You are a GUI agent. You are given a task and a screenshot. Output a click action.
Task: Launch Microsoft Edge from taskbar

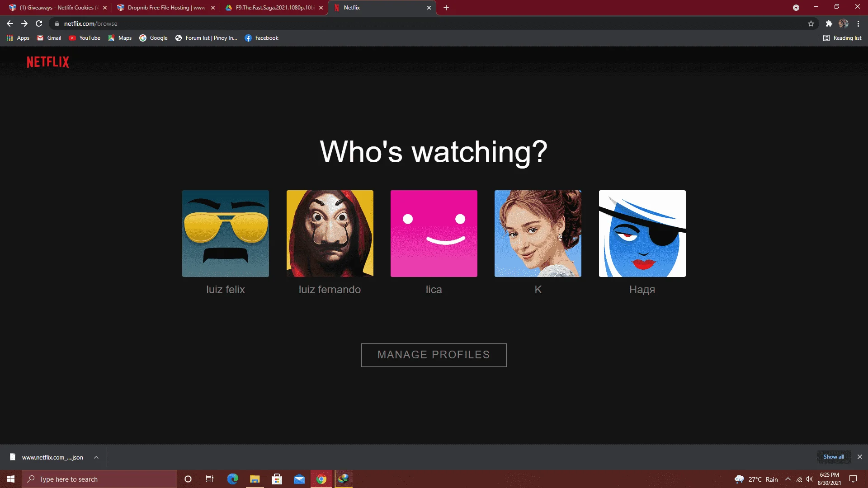click(232, 479)
